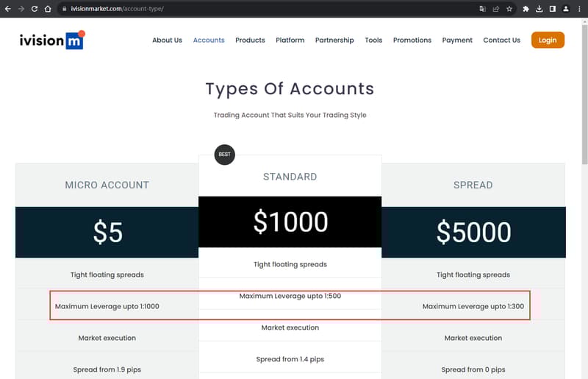Open the share page icon
Screen dimensions: 588x379
pos(495,9)
